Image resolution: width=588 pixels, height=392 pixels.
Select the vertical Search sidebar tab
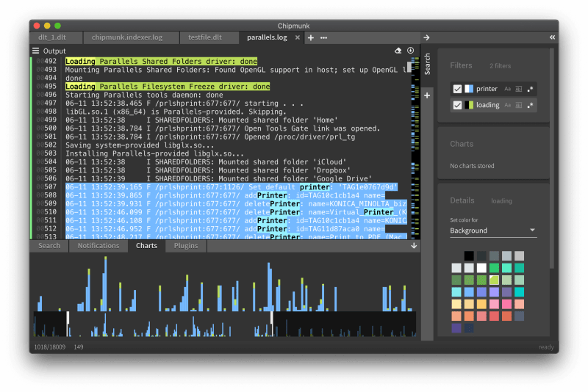427,64
